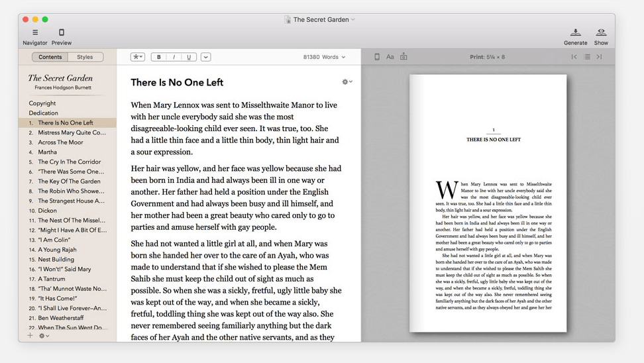Open more formatting options dropdown

[x=206, y=57]
